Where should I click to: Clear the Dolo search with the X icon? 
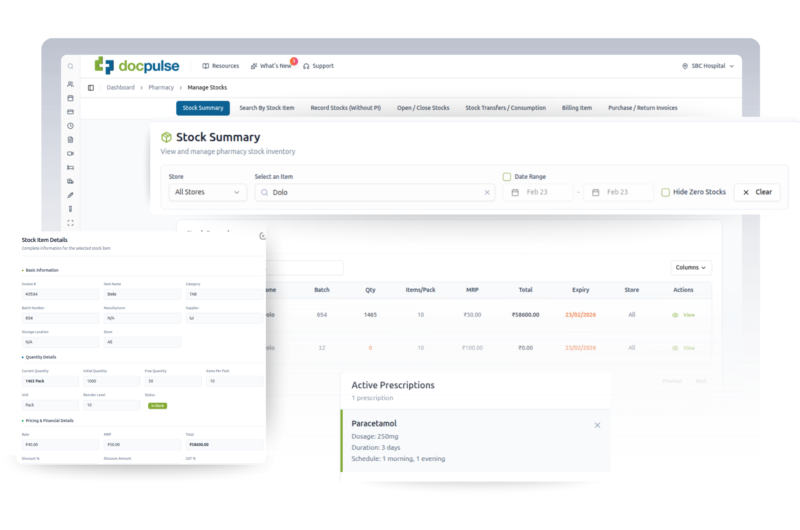click(x=487, y=192)
